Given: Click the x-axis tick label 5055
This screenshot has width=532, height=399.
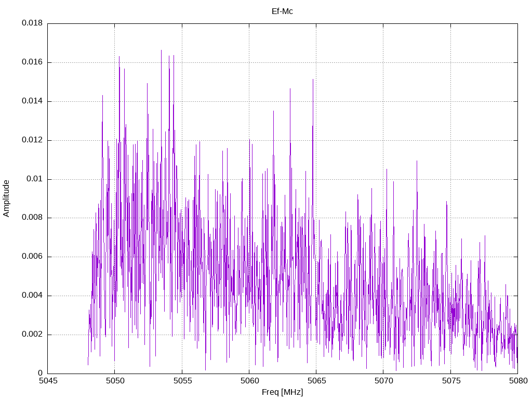Looking at the screenshot, I should [x=182, y=381].
